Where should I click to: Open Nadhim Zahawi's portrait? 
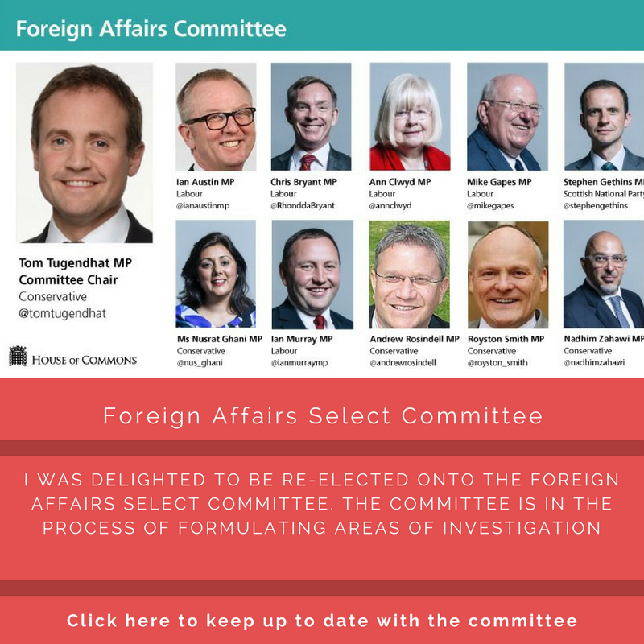(x=604, y=275)
